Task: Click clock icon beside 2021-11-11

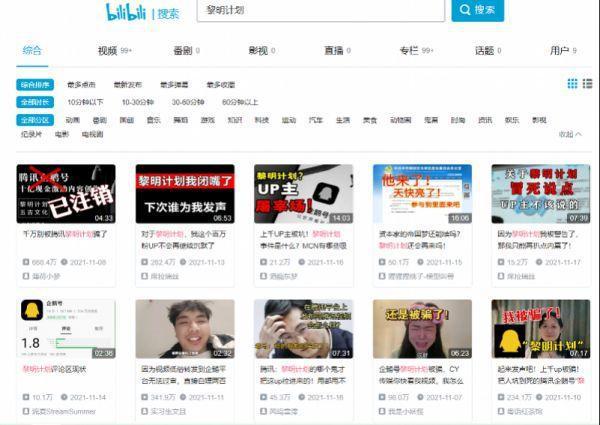Action: coord(183,397)
